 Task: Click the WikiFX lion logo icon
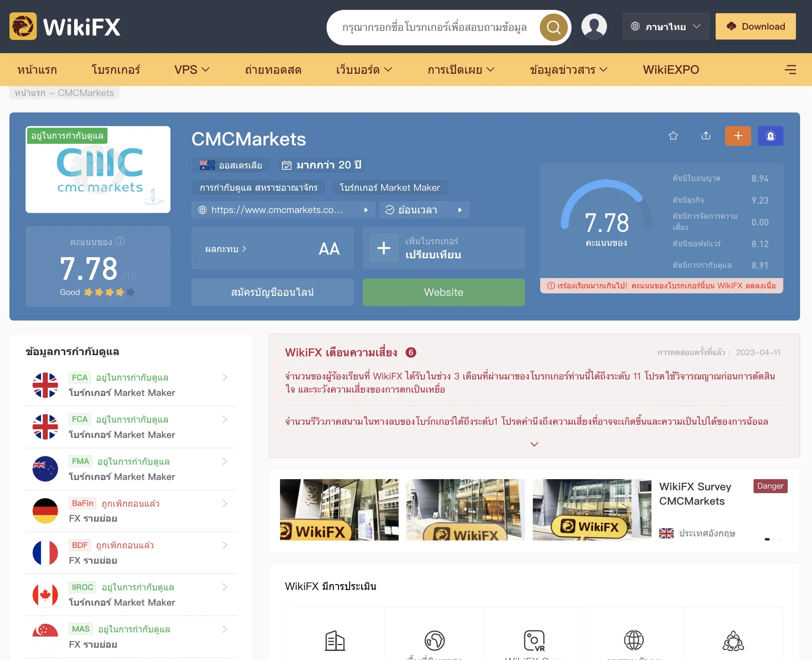tap(23, 26)
